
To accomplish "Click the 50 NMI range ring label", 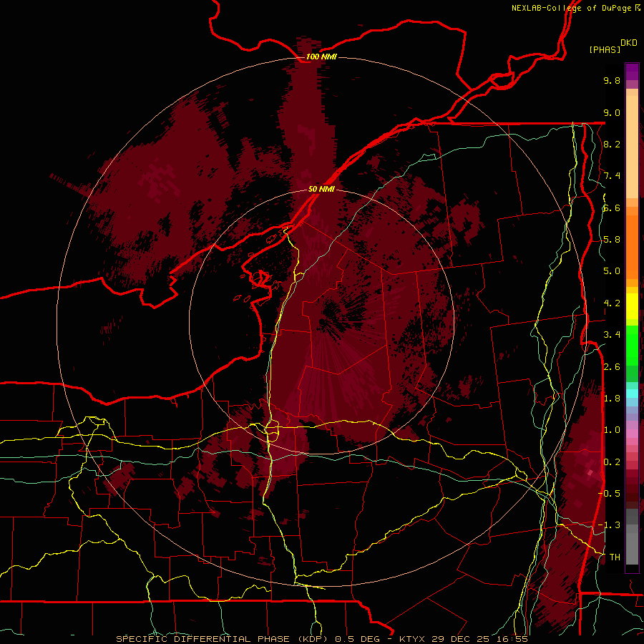I will click(x=321, y=189).
